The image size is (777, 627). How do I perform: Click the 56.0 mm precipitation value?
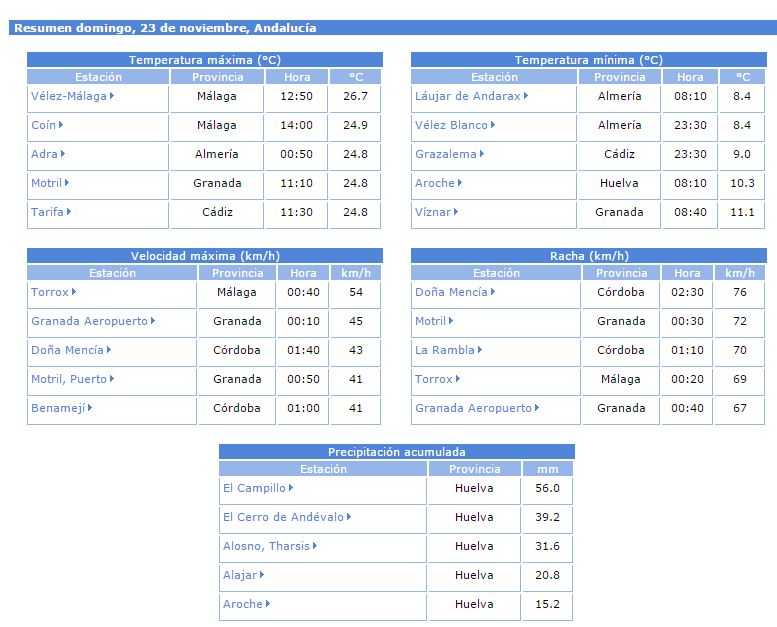(548, 488)
